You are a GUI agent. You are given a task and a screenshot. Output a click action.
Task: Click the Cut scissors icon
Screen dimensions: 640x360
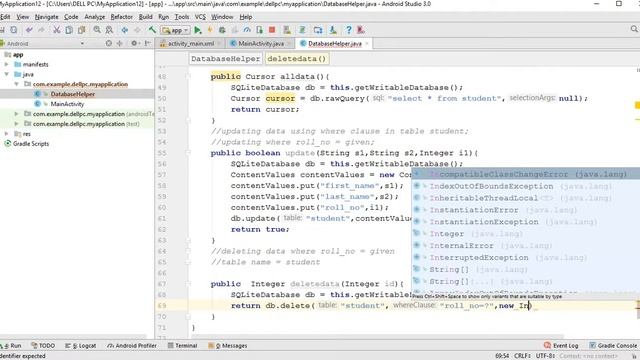57,30
